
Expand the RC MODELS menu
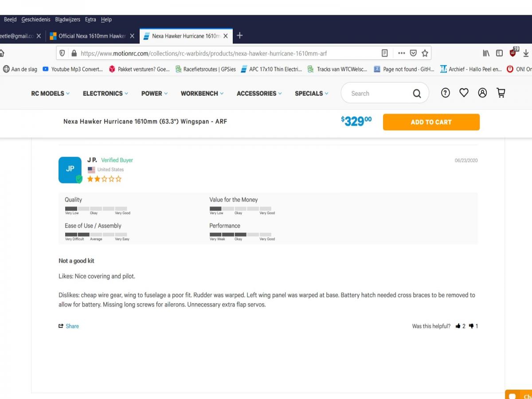[51, 94]
